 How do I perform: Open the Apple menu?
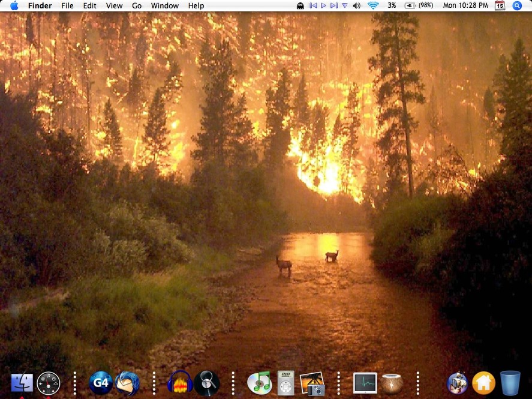(x=14, y=5)
